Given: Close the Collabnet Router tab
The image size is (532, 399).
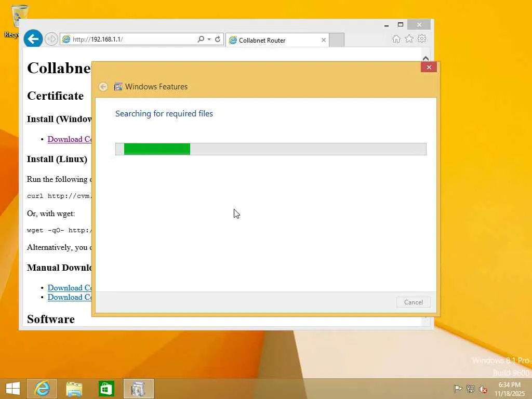Looking at the screenshot, I should point(324,40).
